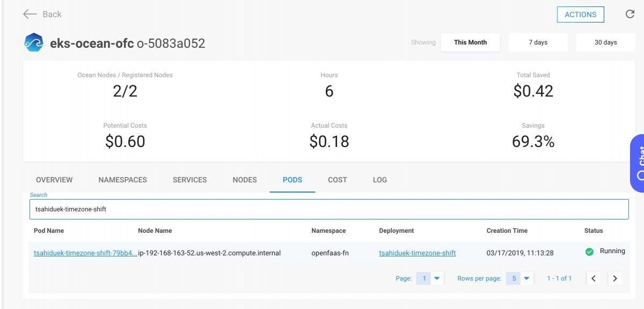Screen dimensions: 644x309
Task: Open the ACTIONS menu
Action: [x=580, y=14]
